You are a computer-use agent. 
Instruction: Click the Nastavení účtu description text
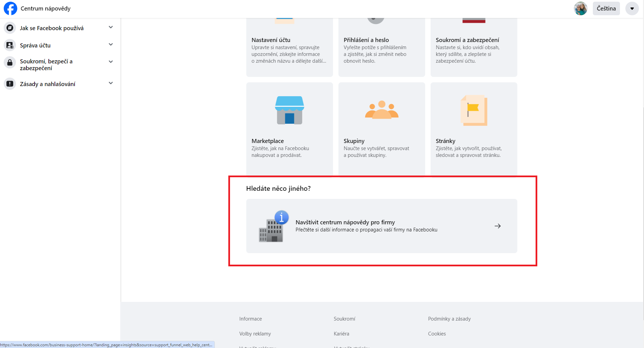tap(289, 54)
